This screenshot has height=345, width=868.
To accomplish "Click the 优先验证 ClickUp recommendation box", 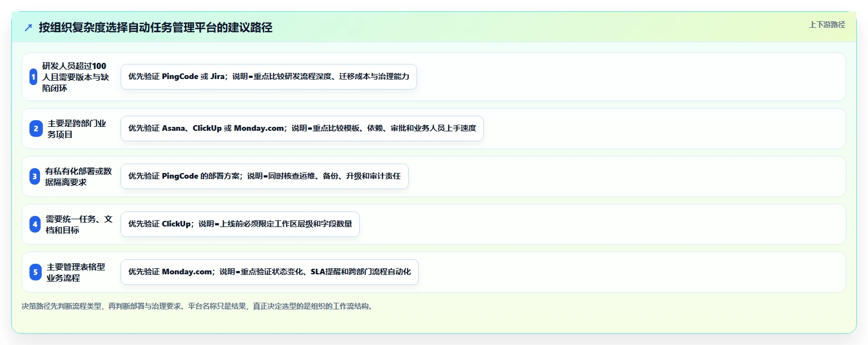I will 240,224.
